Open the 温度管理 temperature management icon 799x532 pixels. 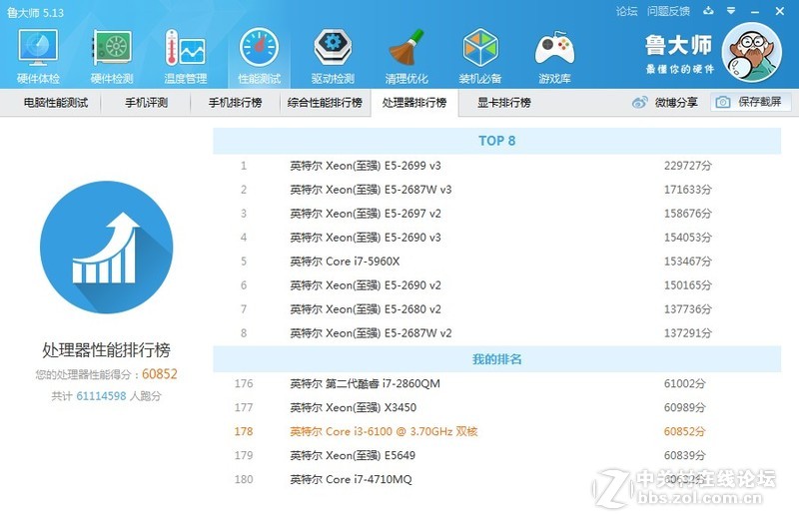[185, 56]
